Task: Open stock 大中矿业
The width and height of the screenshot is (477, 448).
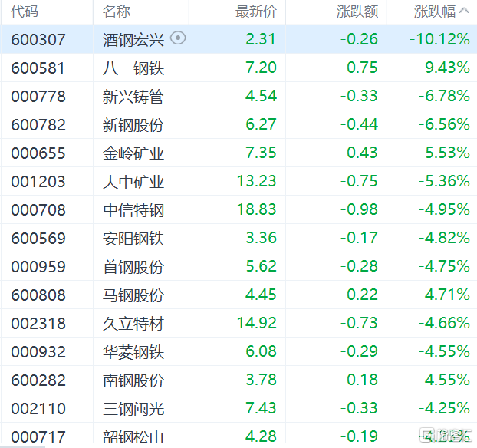Action: pos(133,182)
